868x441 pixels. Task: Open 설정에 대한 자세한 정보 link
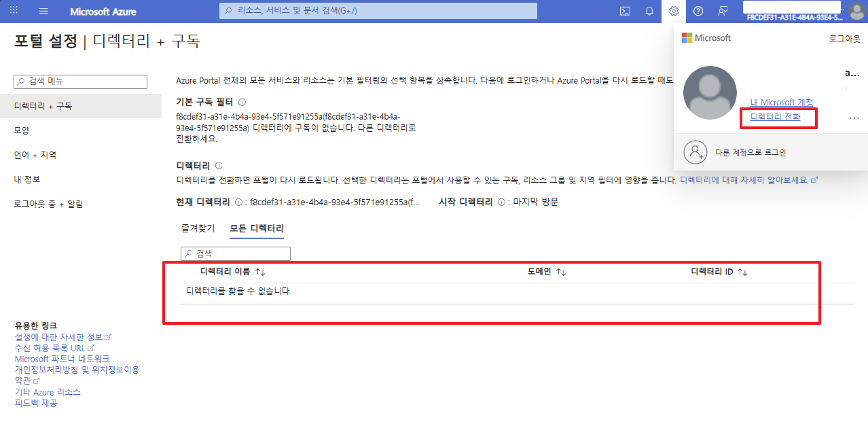click(x=63, y=337)
